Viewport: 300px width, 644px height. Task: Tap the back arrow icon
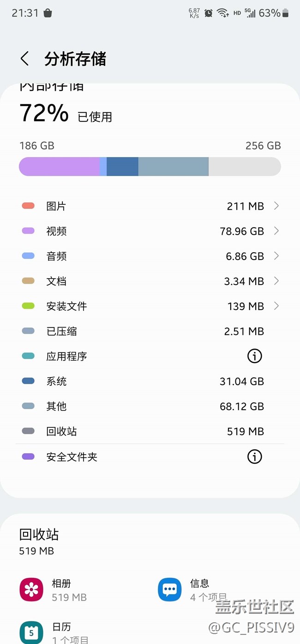coord(25,59)
